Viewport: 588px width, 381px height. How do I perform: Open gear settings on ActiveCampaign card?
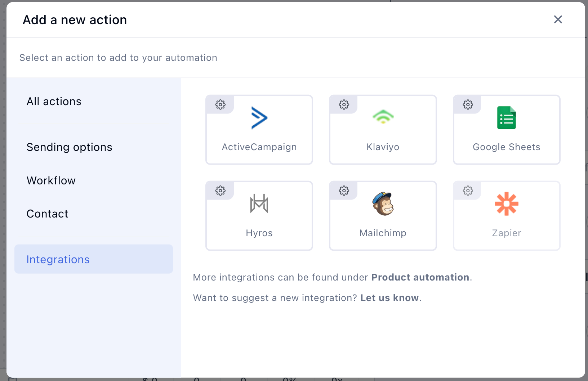pyautogui.click(x=220, y=105)
